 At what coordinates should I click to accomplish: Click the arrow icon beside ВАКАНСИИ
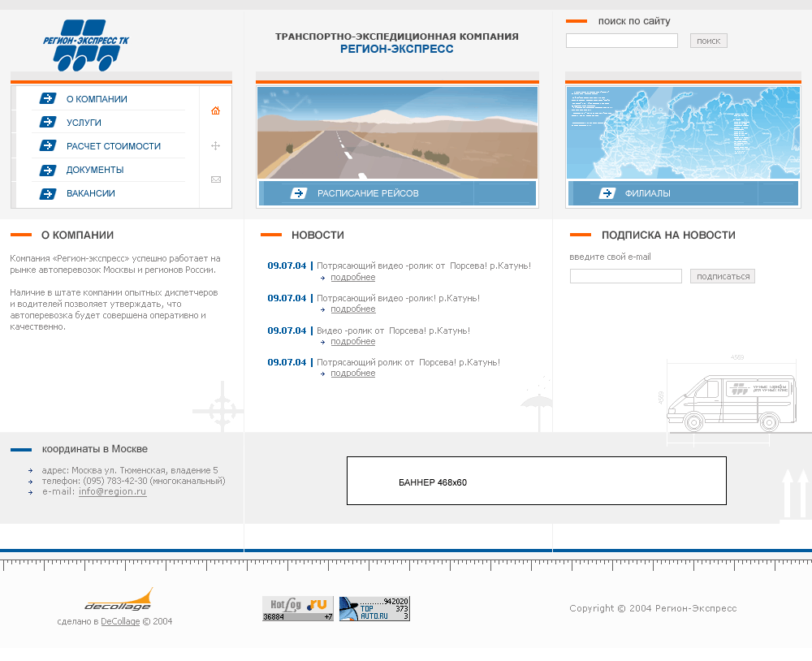click(x=48, y=194)
